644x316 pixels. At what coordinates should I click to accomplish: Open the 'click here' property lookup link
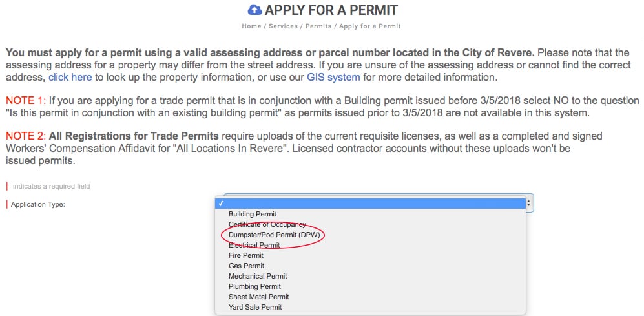click(x=70, y=77)
